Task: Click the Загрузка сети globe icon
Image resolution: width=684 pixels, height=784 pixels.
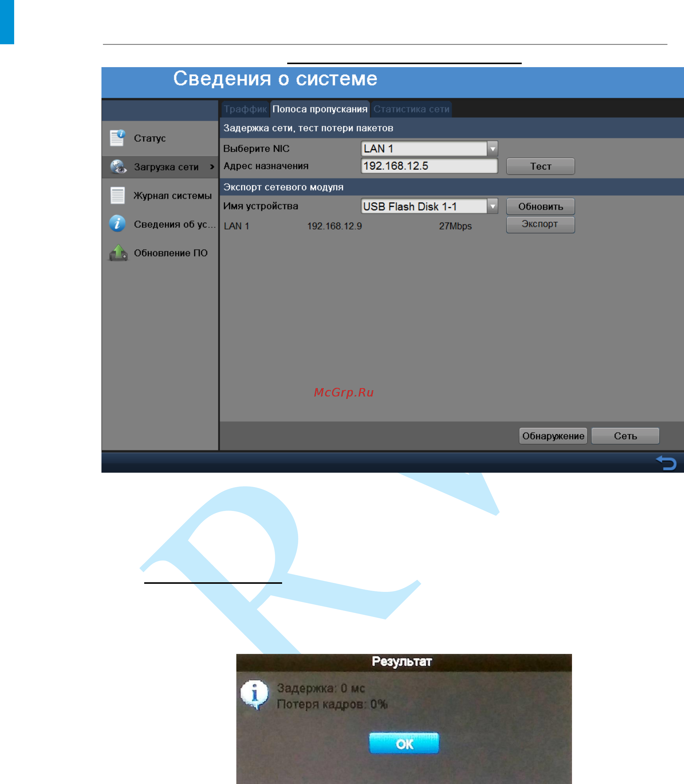Action: 118,167
